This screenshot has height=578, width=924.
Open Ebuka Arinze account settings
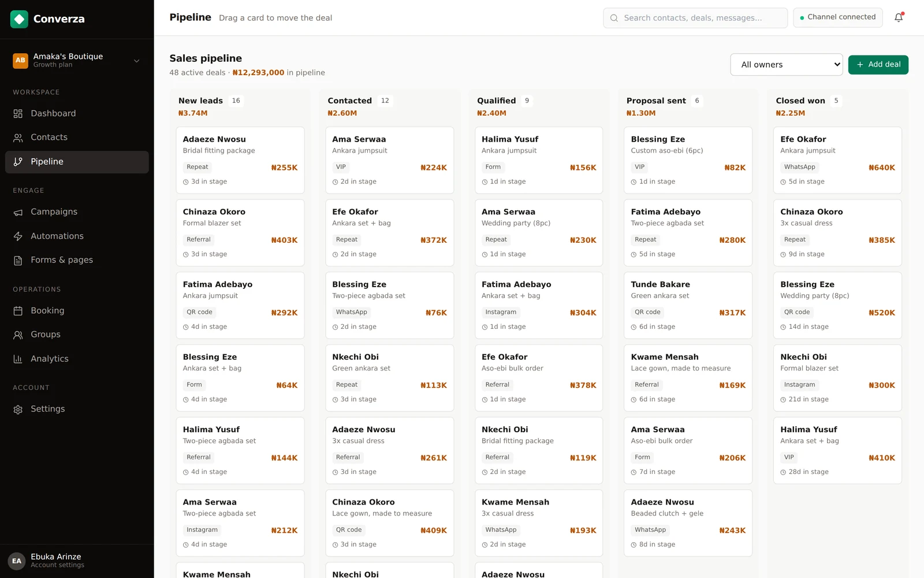[x=77, y=561]
